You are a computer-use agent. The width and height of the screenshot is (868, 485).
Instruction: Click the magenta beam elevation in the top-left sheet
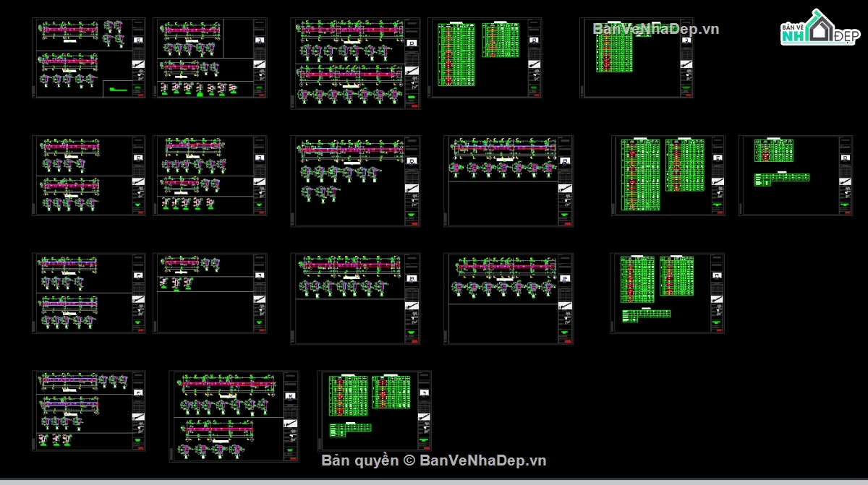point(70,30)
